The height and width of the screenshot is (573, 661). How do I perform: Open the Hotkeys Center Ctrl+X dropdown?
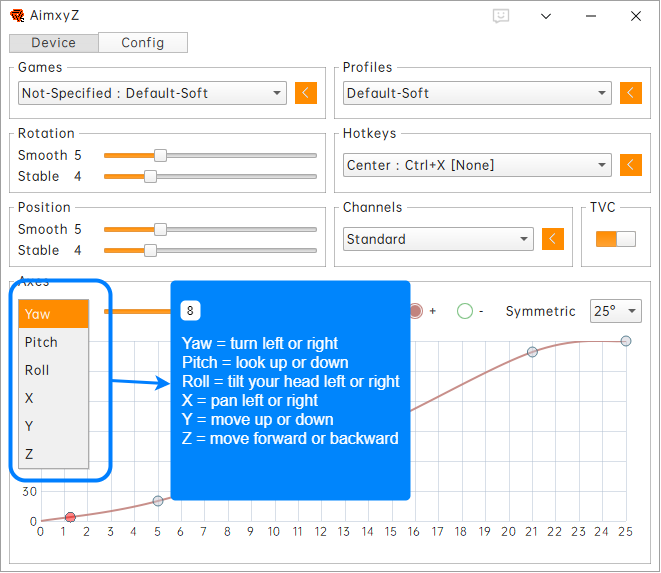pos(476,165)
